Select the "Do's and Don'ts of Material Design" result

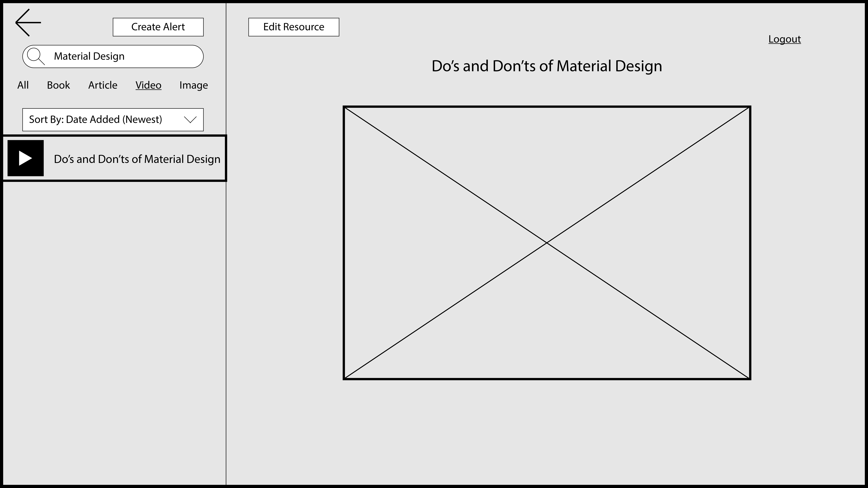(115, 158)
